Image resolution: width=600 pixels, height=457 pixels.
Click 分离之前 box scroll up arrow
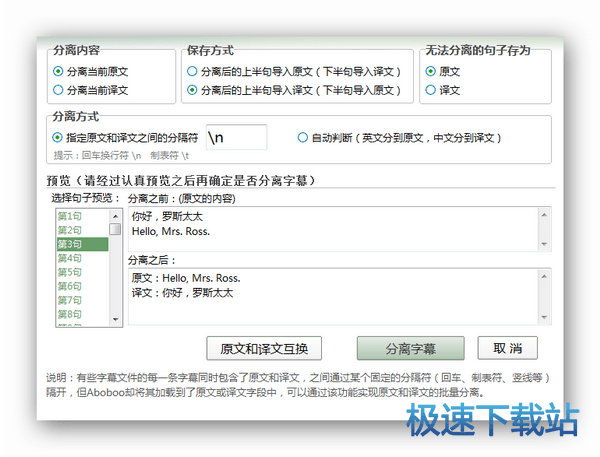point(544,215)
